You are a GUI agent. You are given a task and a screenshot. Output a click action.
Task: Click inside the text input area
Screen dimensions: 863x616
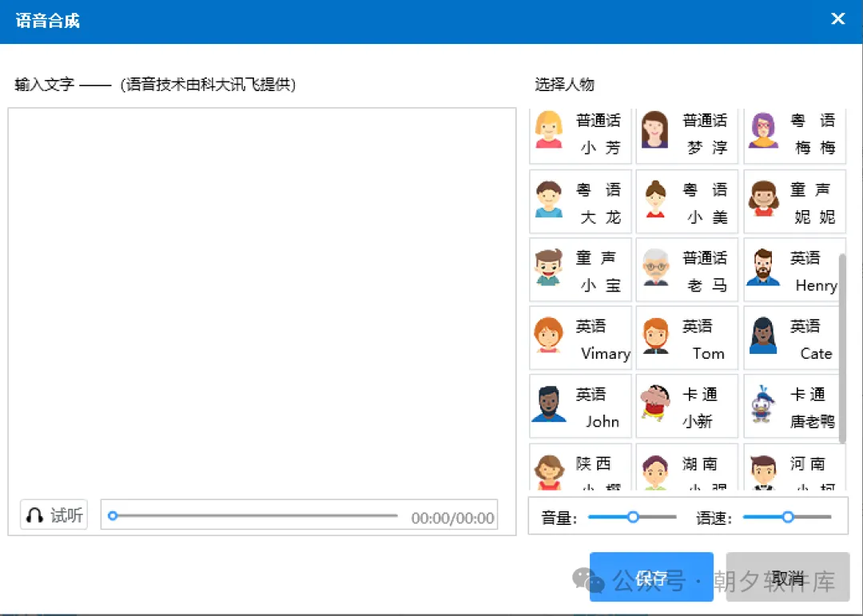pyautogui.click(x=264, y=304)
